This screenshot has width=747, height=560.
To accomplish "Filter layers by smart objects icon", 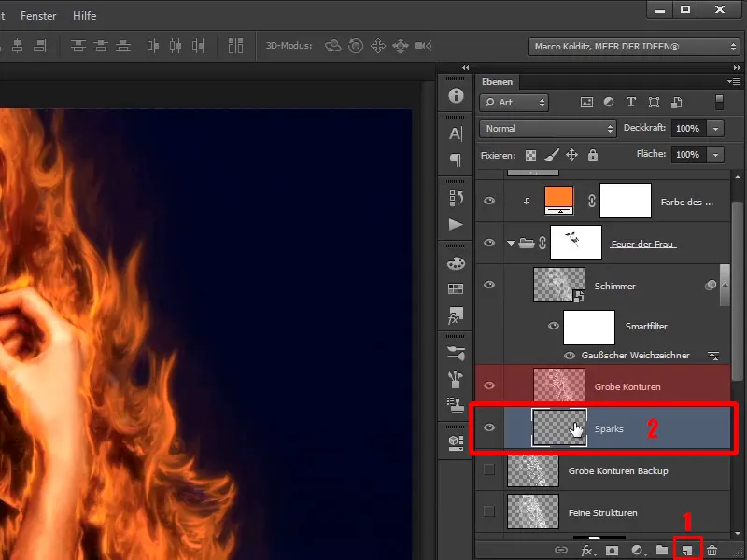I will tap(676, 103).
